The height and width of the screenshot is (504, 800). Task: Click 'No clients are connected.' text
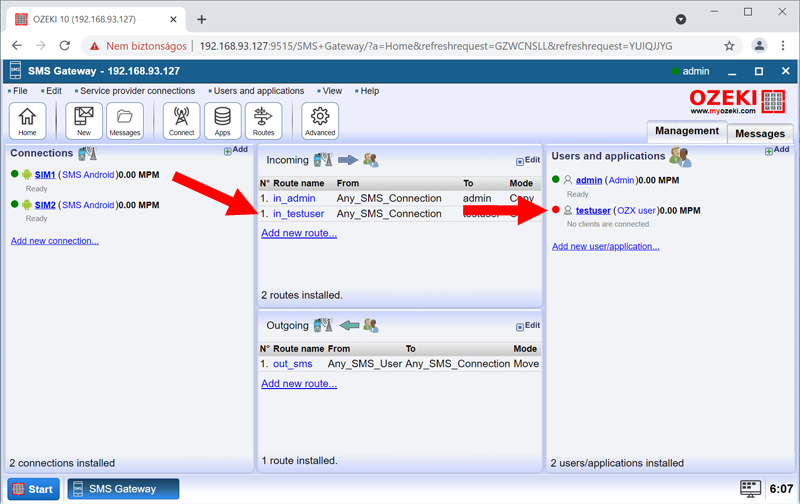609,224
